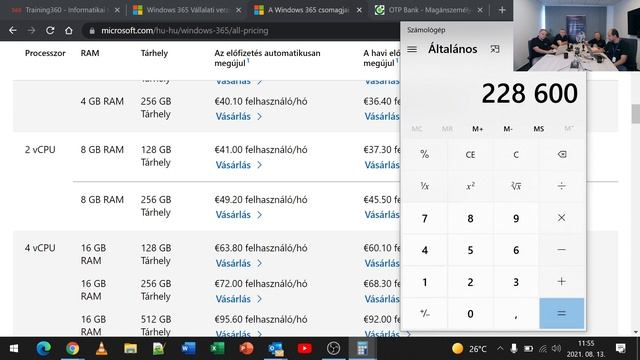Toggle calculator keep-on-top mode icon

[x=495, y=49]
